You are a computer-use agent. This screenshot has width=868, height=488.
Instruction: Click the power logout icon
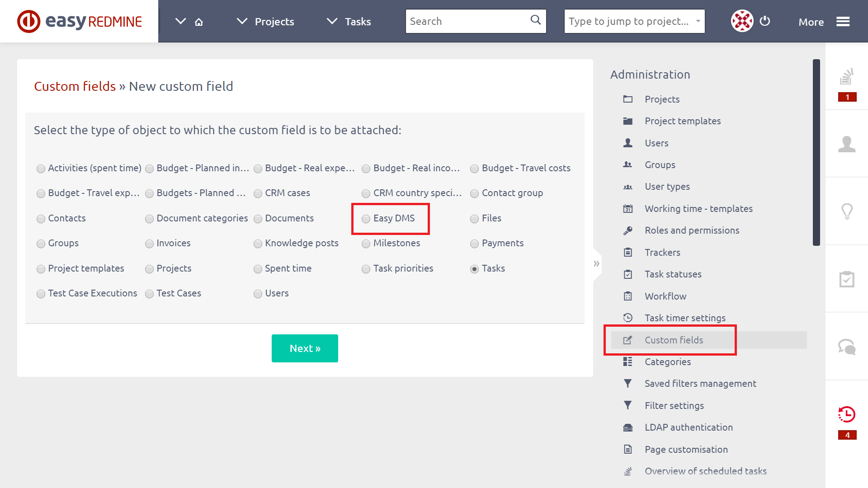point(765,21)
